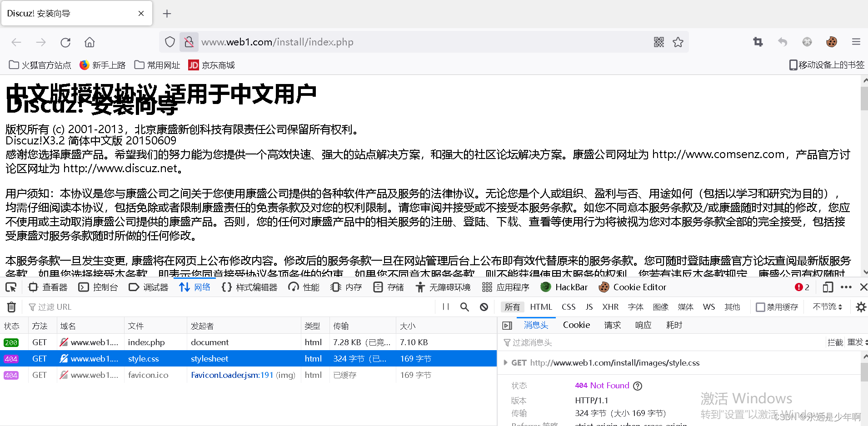
Task: Enable 禁用缓存 checkbox
Action: (x=760, y=307)
